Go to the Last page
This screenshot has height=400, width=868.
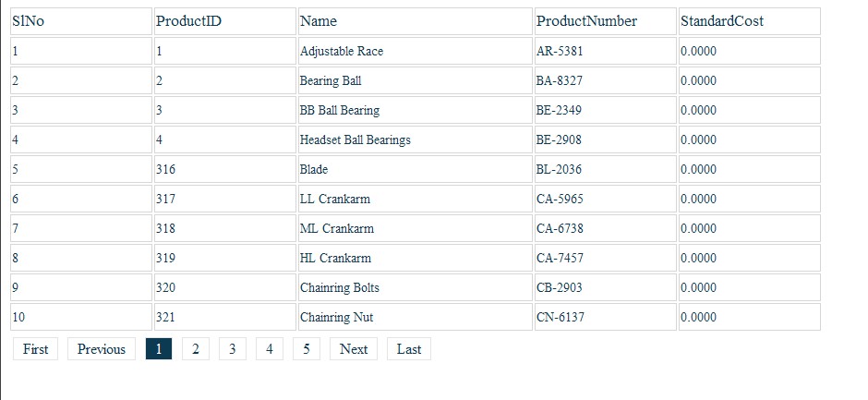[x=409, y=349]
